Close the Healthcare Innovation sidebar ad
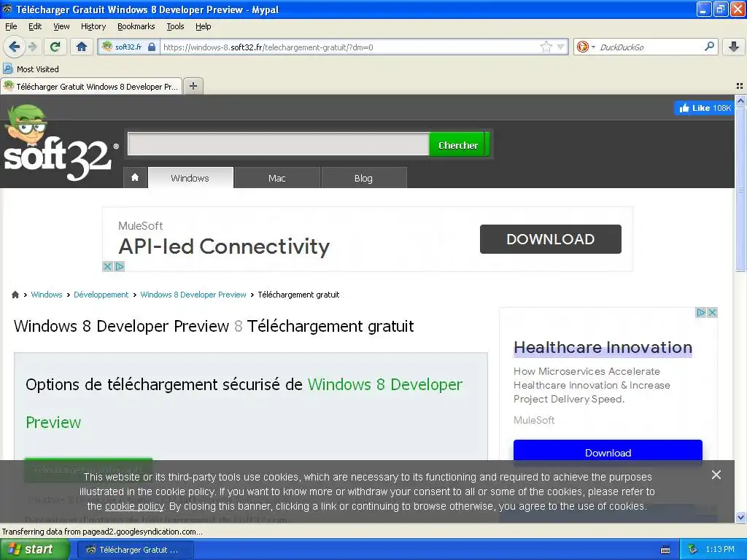 (x=712, y=312)
